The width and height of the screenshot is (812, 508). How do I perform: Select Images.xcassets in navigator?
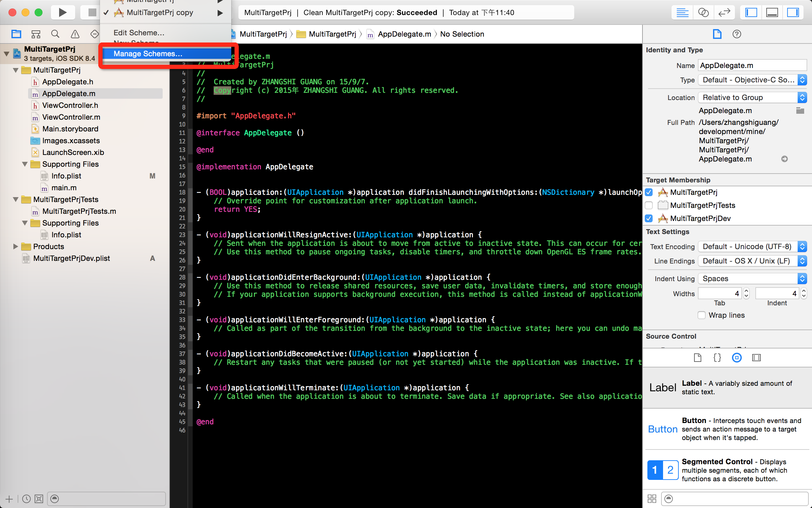(71, 141)
